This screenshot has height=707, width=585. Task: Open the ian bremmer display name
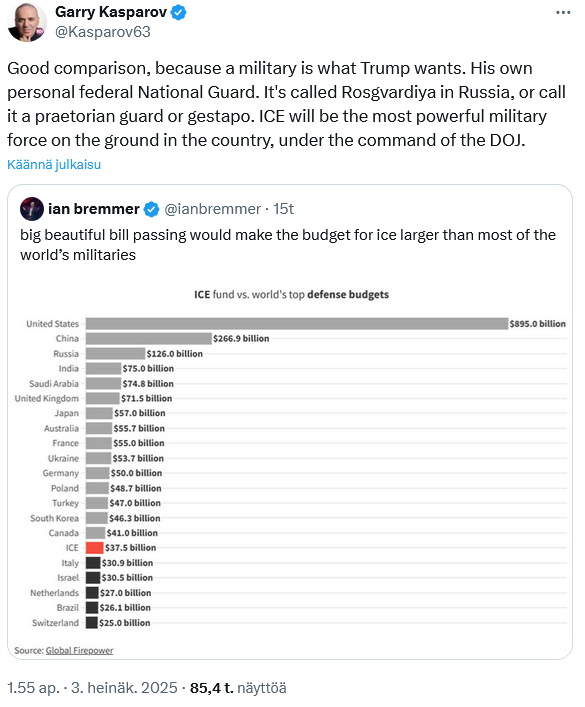click(94, 209)
